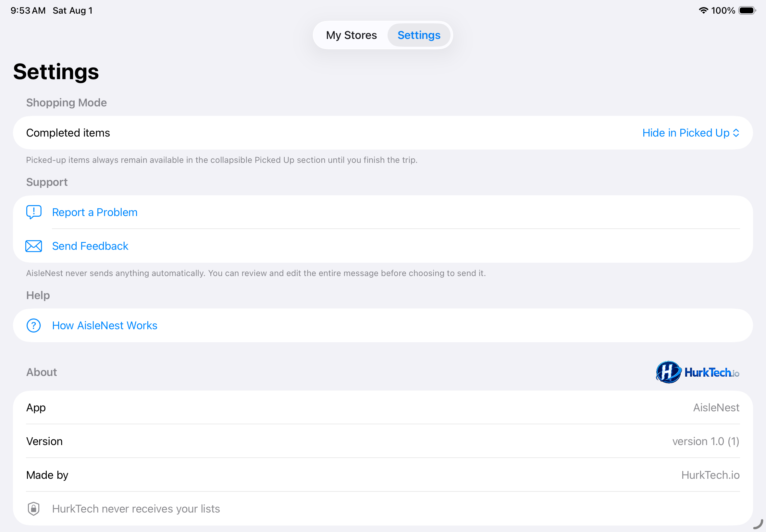This screenshot has width=766, height=532.
Task: Click the 100% battery percentage
Action: point(723,10)
